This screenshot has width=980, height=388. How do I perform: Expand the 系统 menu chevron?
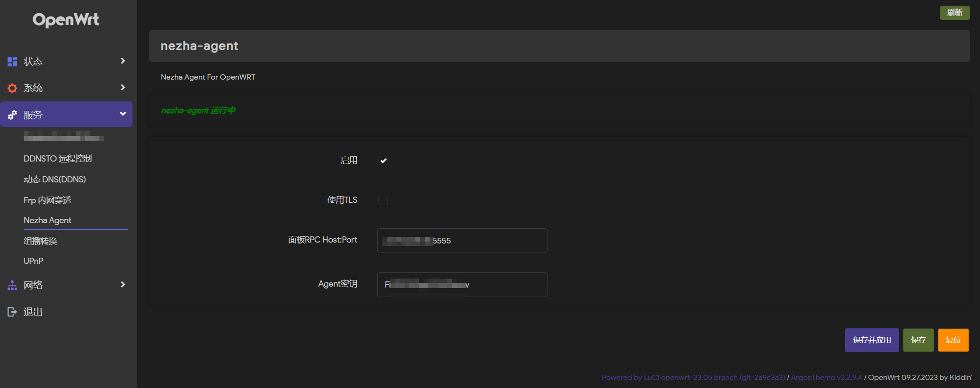click(123, 88)
